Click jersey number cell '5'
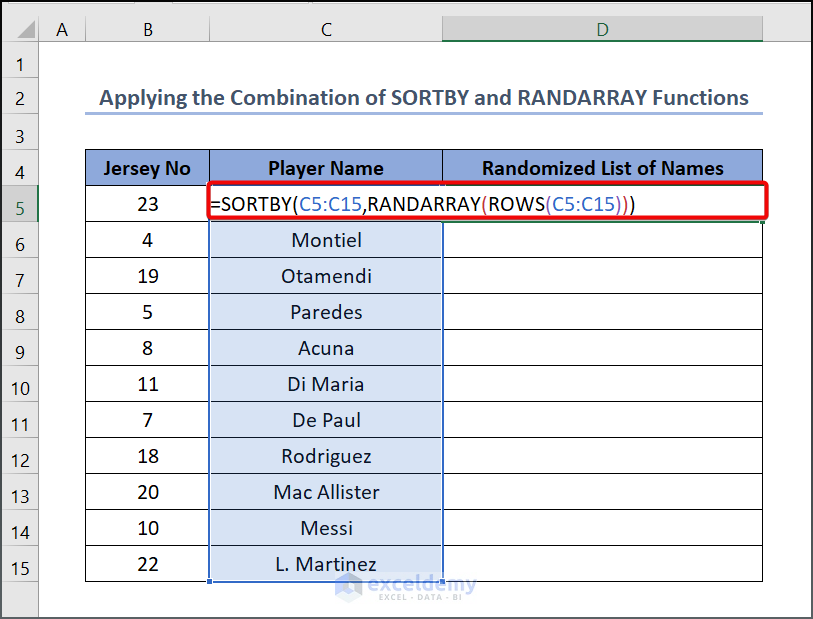 tap(148, 312)
